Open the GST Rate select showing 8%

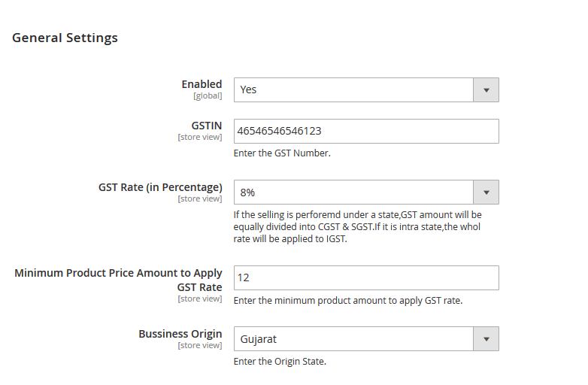pos(353,192)
